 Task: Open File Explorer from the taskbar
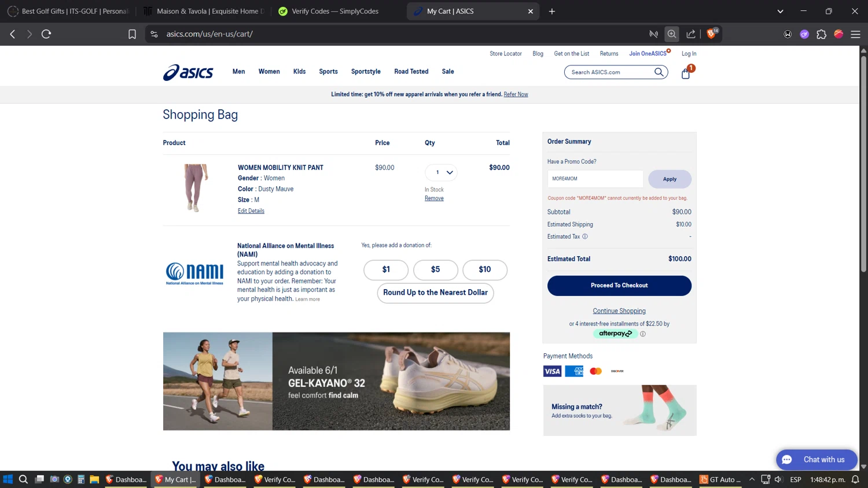[x=94, y=479]
